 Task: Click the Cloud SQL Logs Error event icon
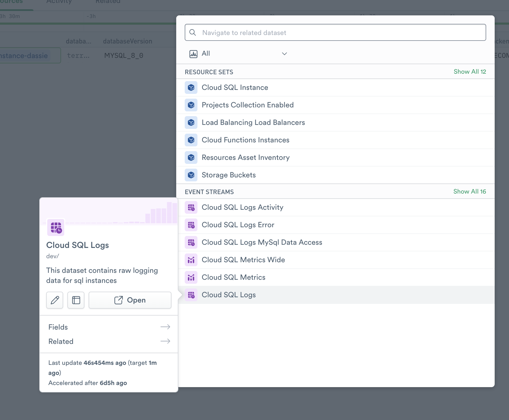[x=191, y=225]
